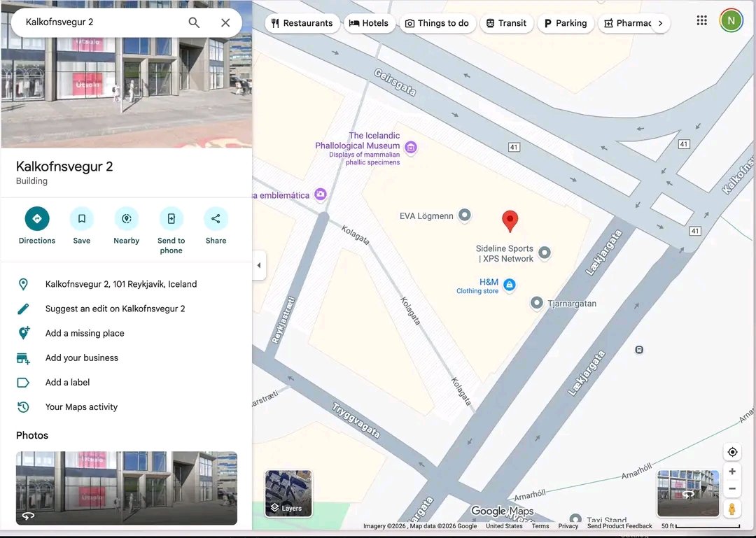The image size is (756, 538).
Task: Open the Google account avatar N
Action: point(731,21)
